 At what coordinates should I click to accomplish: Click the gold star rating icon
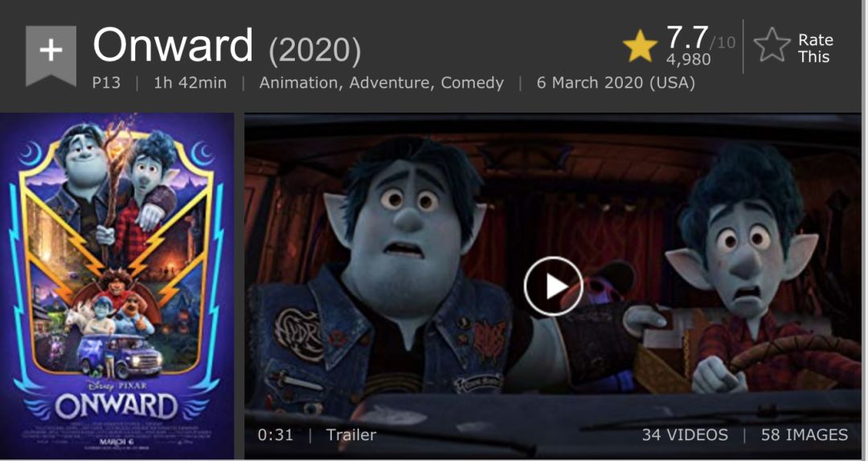click(641, 46)
